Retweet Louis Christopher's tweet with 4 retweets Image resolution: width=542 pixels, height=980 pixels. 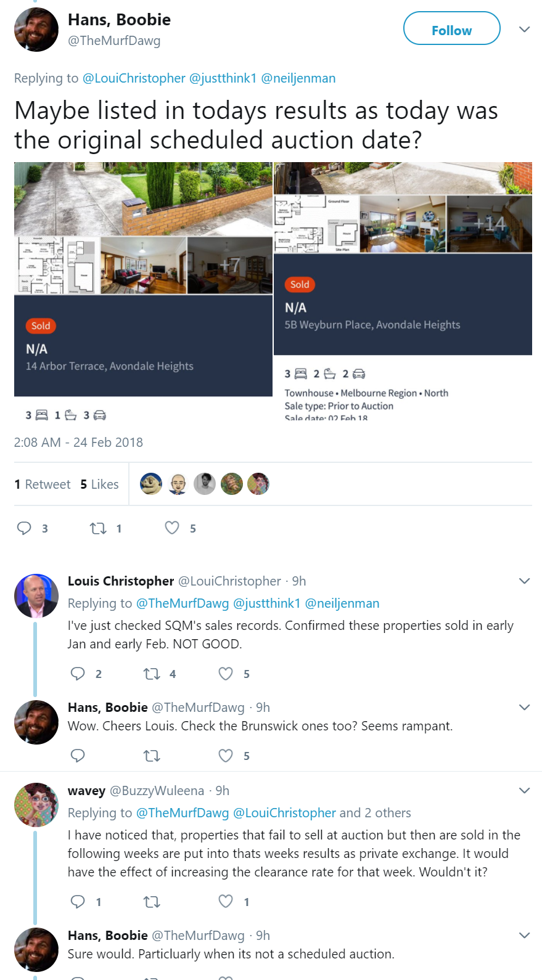[x=152, y=674]
